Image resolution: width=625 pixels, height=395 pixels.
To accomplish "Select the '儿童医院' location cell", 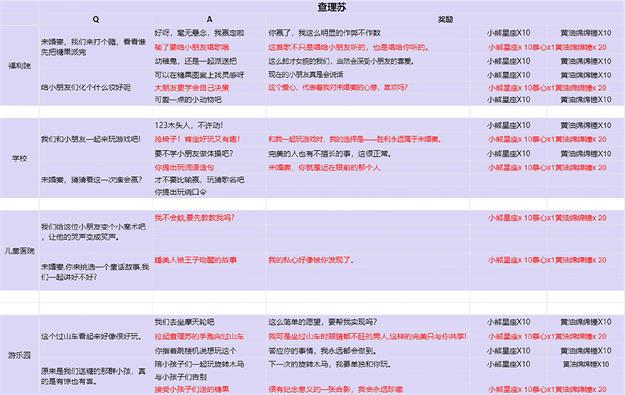I will click(20, 251).
